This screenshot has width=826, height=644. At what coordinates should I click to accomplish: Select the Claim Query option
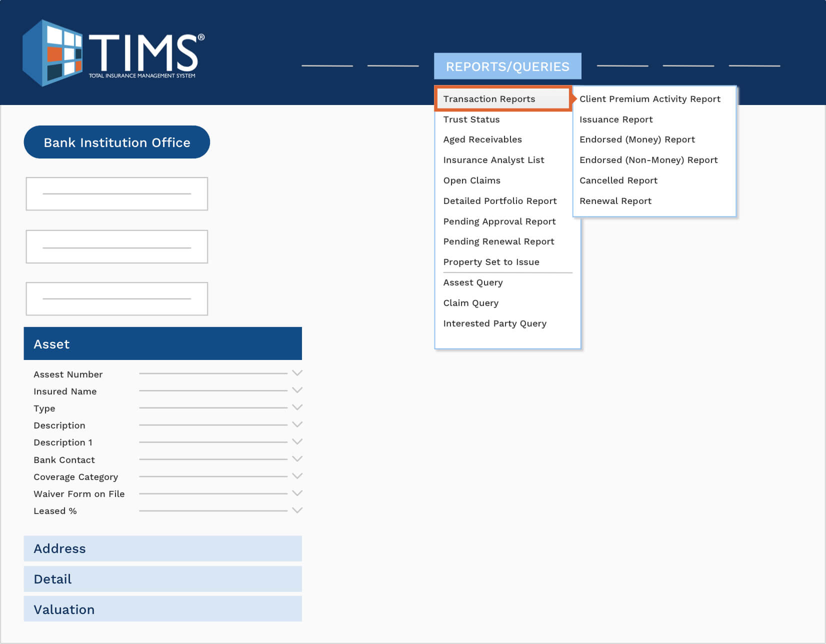470,303
